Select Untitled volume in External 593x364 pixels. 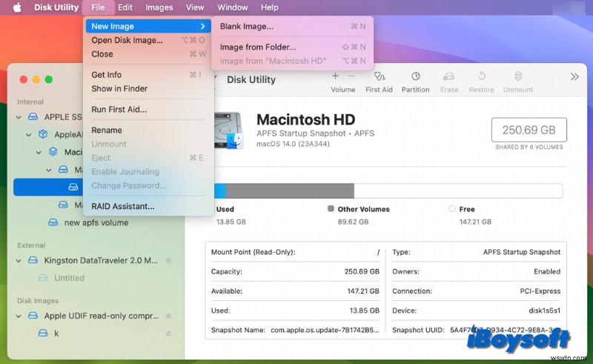click(69, 278)
